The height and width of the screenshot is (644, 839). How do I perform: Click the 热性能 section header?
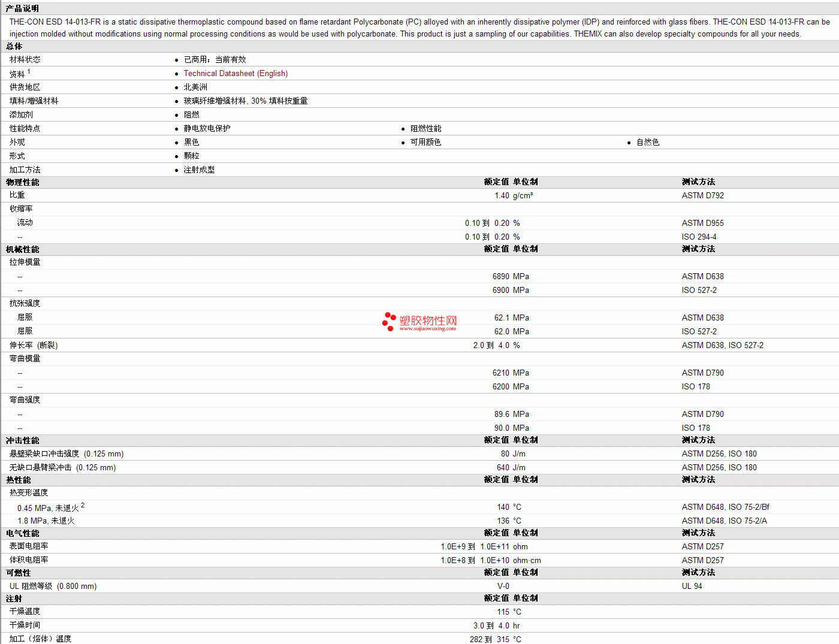pyautogui.click(x=19, y=480)
